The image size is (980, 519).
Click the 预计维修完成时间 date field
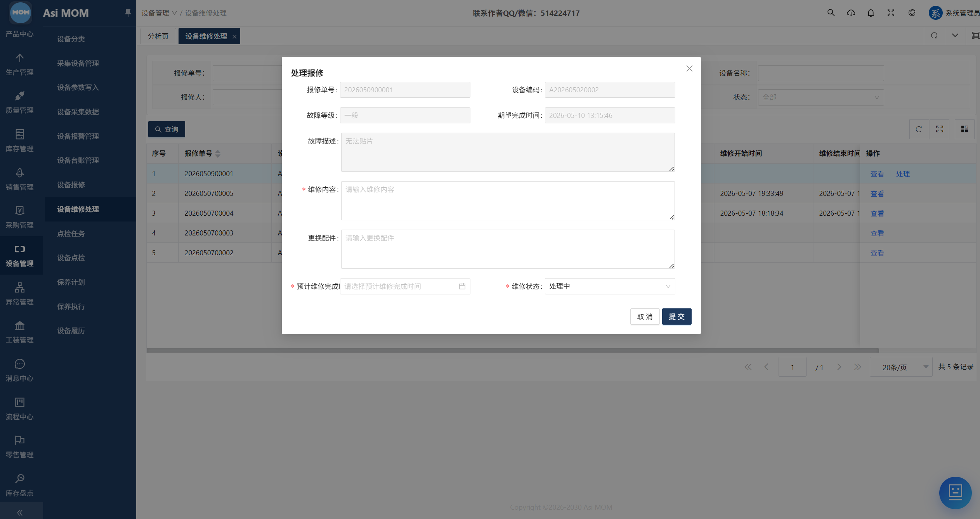pyautogui.click(x=405, y=286)
